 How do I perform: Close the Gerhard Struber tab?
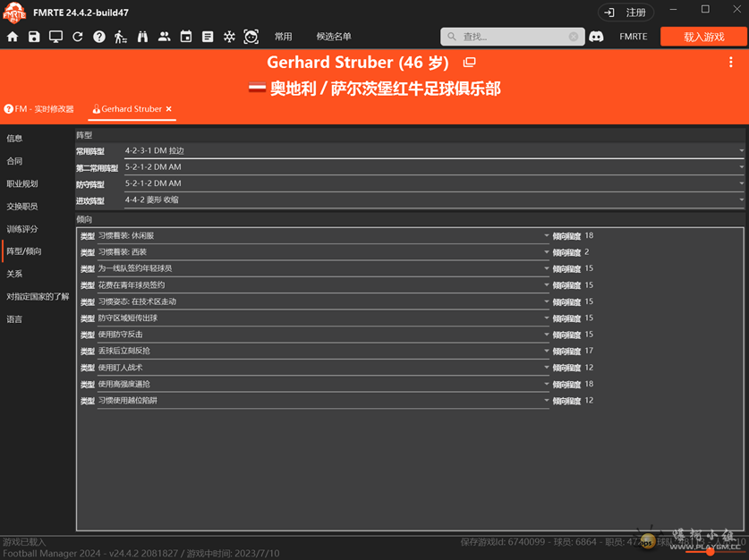(x=169, y=109)
